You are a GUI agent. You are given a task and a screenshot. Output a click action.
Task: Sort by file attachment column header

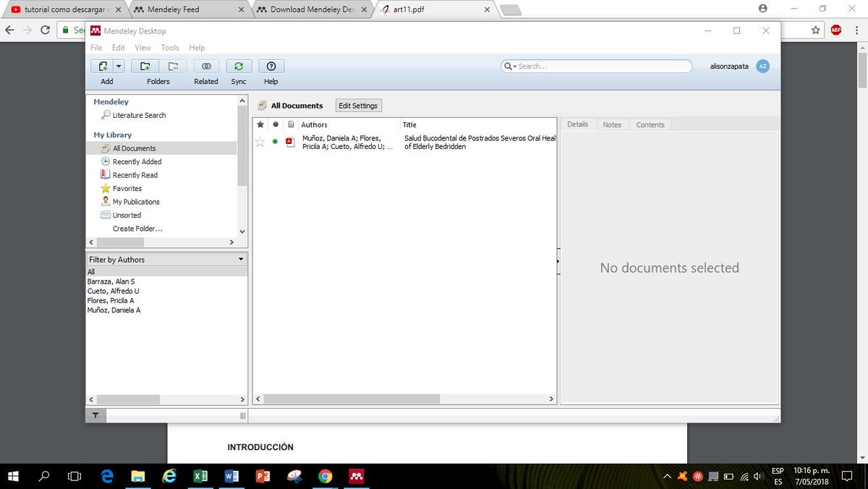click(x=291, y=124)
